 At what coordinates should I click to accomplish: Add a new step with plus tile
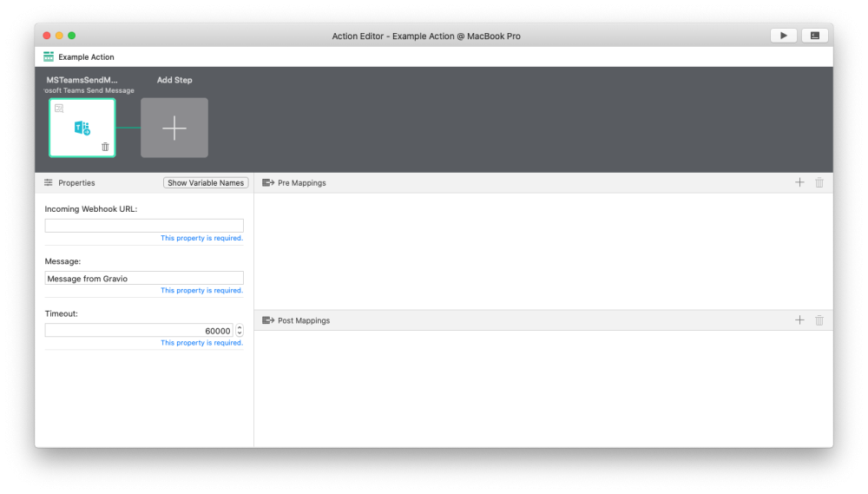pos(174,128)
